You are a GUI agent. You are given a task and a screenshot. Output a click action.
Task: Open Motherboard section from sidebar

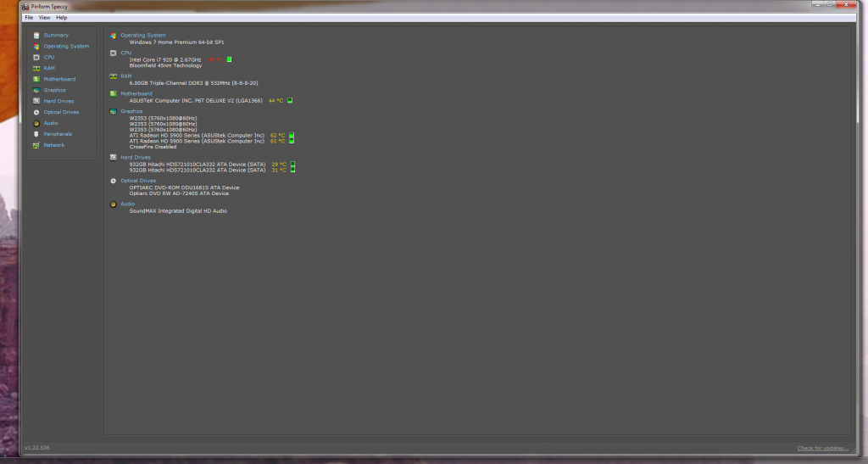tap(60, 79)
